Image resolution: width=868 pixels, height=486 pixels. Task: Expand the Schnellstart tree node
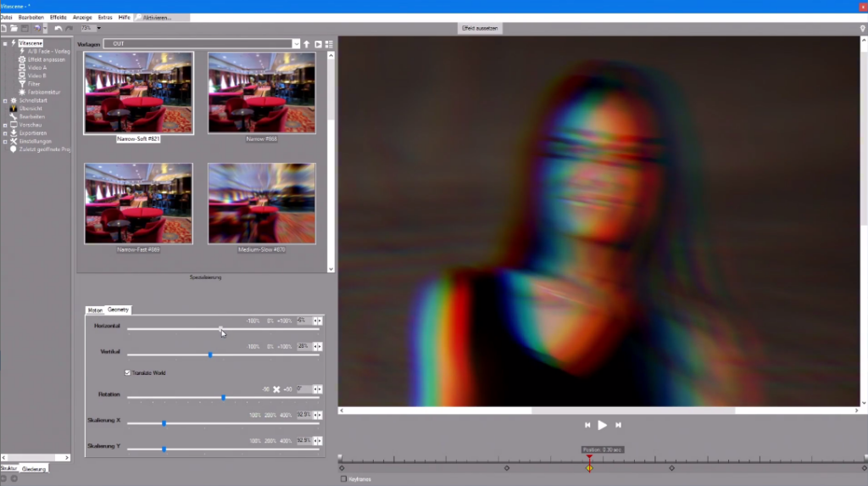coord(5,101)
